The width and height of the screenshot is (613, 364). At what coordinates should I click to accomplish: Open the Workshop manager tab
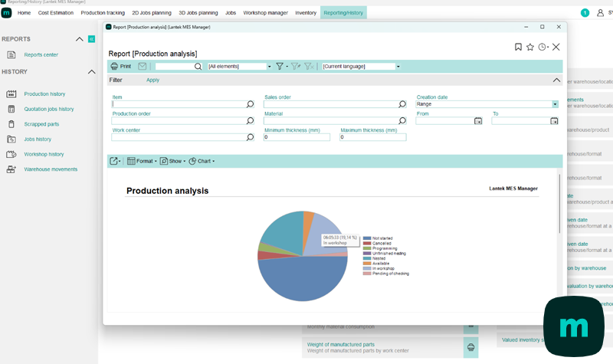tap(265, 13)
